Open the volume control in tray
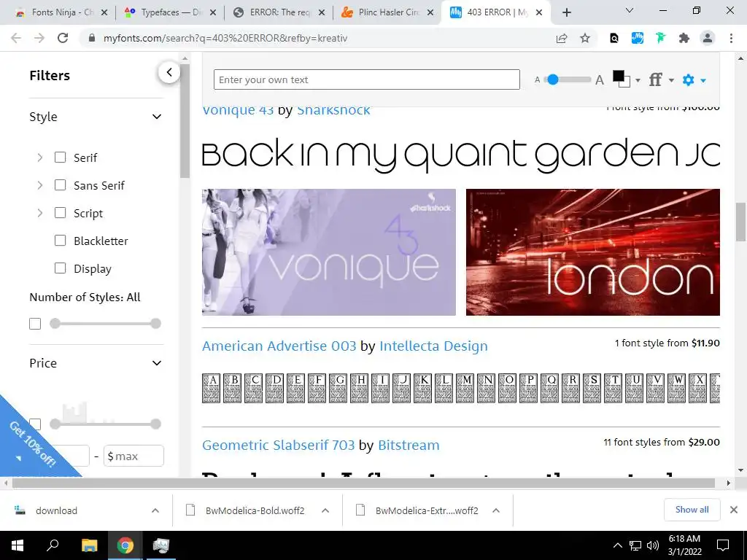The width and height of the screenshot is (747, 560). click(653, 545)
